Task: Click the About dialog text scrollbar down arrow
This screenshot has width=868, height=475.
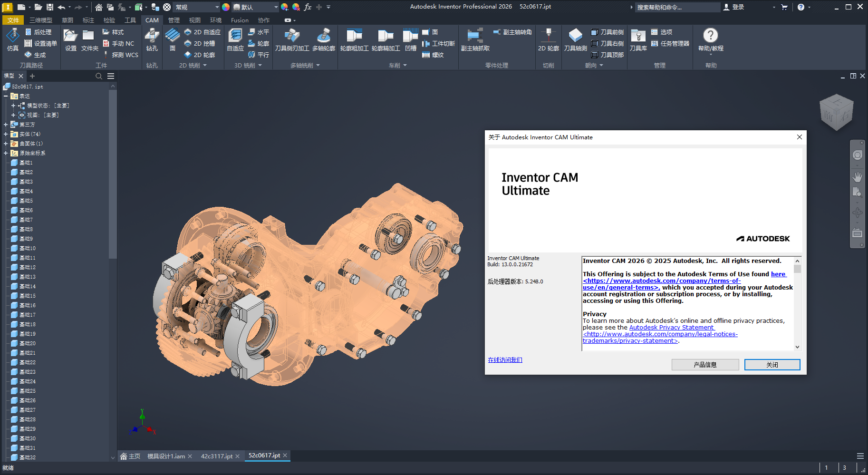Action: click(x=797, y=347)
